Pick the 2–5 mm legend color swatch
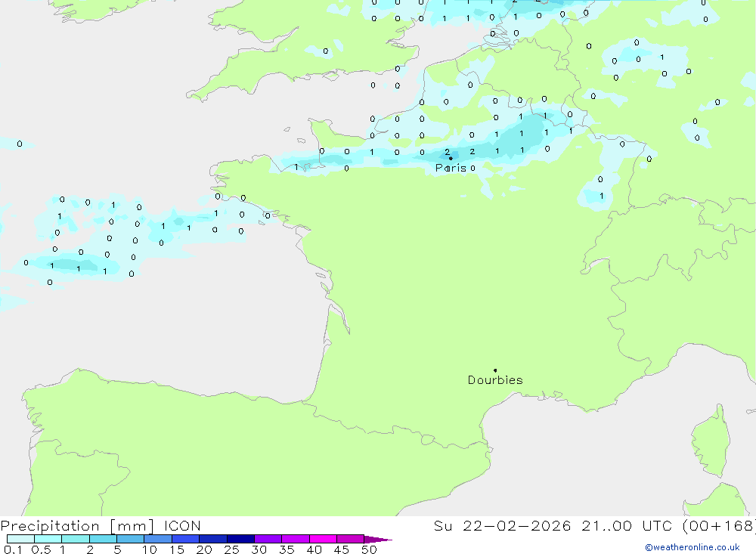Viewport: 756px width, 554px height. (x=103, y=539)
